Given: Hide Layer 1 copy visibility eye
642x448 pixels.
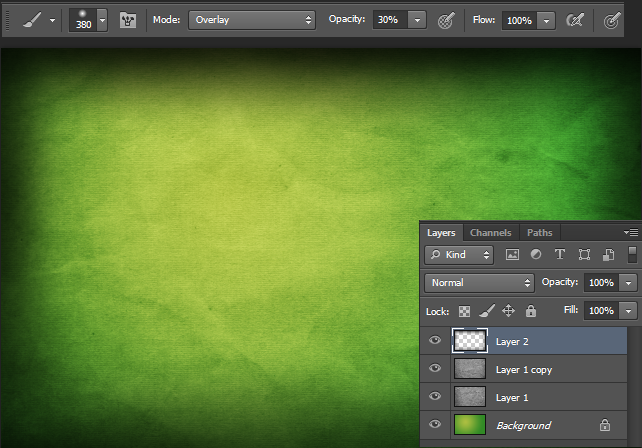Looking at the screenshot, I should coord(435,368).
